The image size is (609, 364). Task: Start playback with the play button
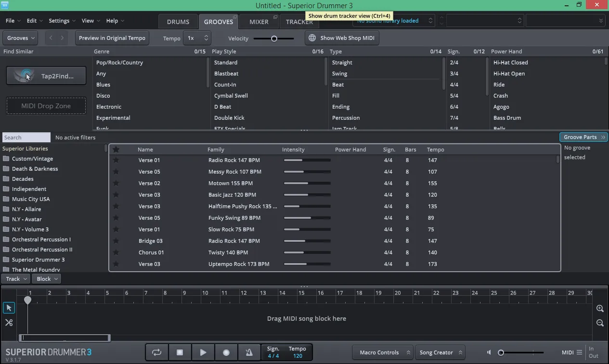tap(203, 352)
